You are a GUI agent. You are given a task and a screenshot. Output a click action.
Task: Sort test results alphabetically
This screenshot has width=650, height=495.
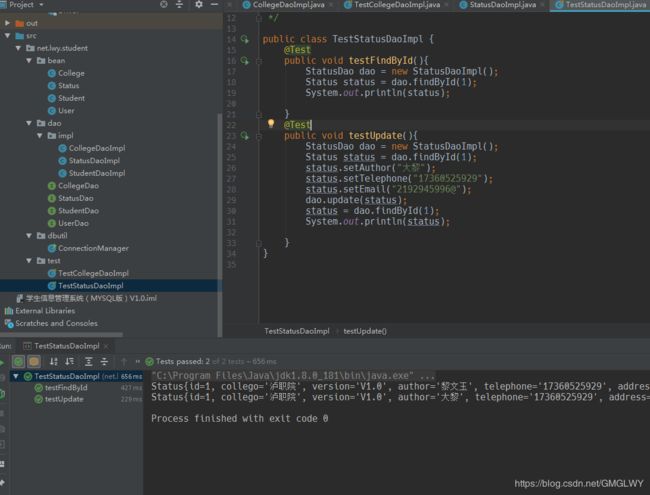54,362
